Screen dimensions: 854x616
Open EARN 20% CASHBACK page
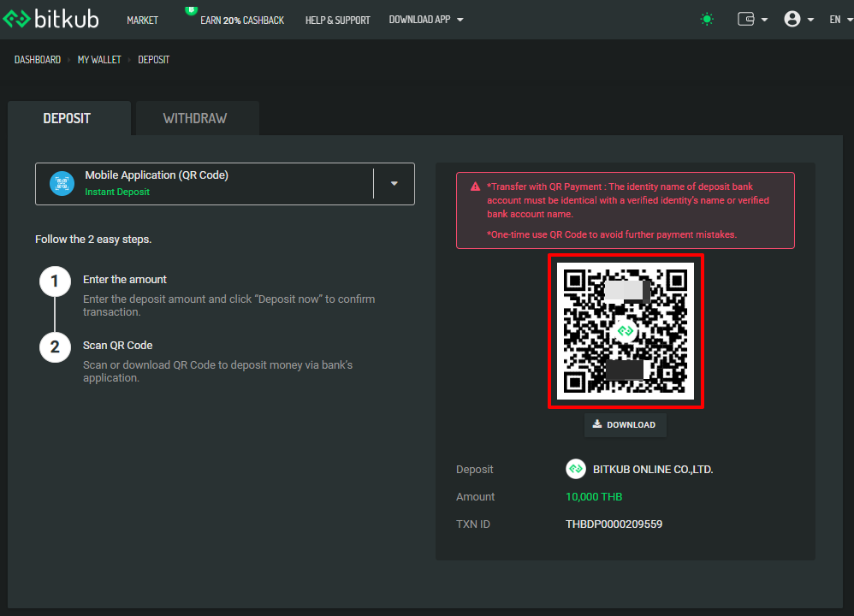point(242,21)
